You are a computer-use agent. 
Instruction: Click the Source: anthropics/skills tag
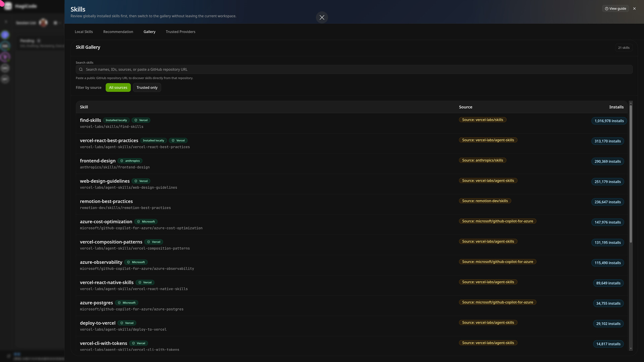(482, 160)
